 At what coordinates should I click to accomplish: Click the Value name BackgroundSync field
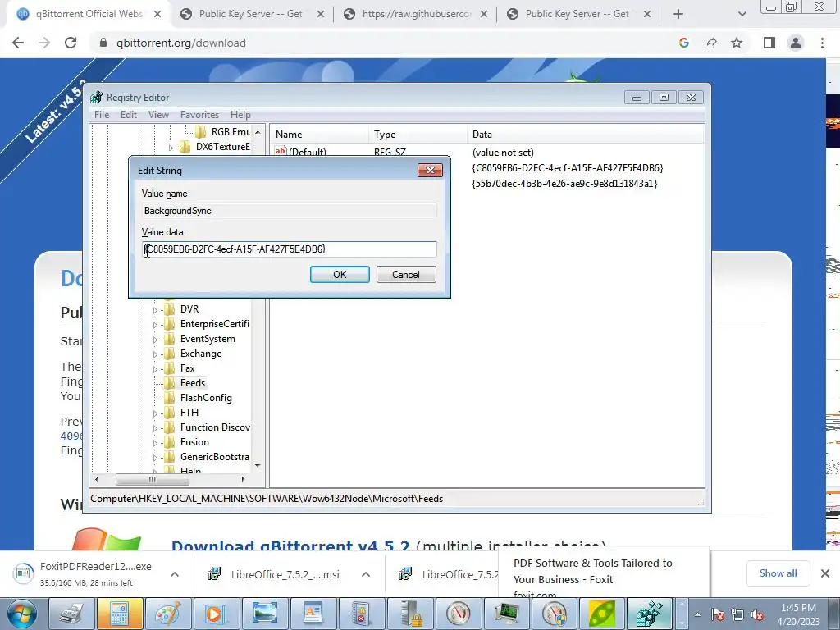coord(290,211)
